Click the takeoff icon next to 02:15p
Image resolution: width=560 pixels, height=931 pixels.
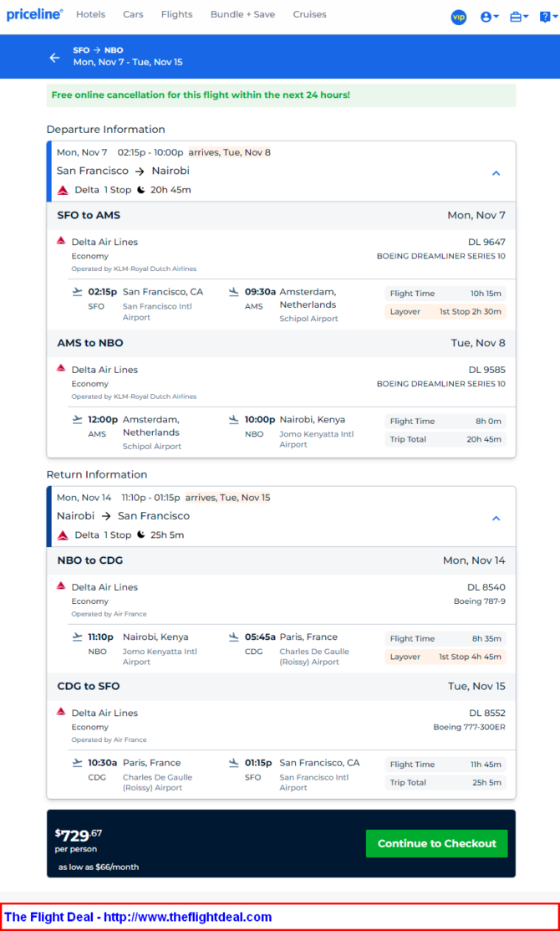click(x=77, y=292)
